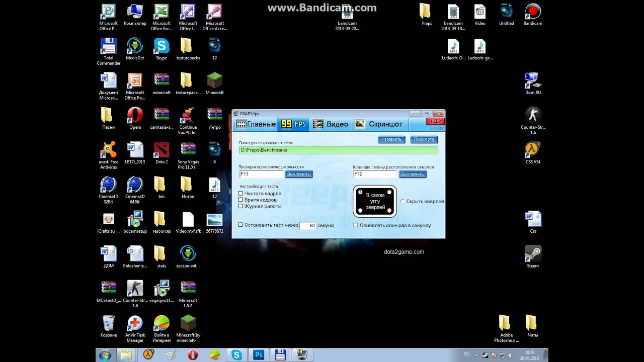Select the Cinema4D 32Bit desktop icon
Screen dimensions: 644x362
pyautogui.click(x=108, y=190)
